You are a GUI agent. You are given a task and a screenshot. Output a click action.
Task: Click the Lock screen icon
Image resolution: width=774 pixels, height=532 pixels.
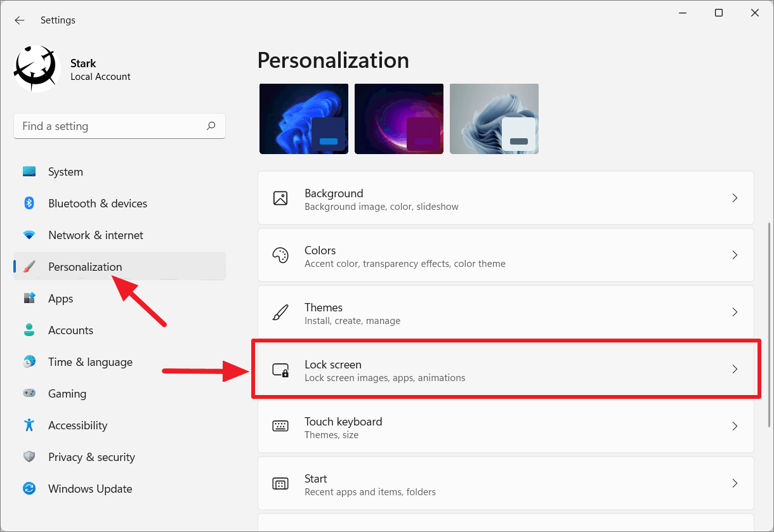click(280, 370)
